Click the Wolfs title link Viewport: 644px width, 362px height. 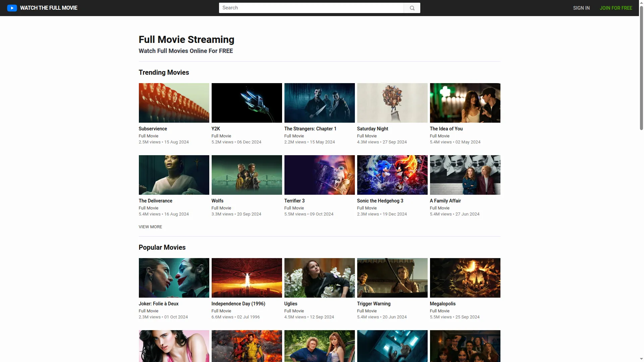click(x=217, y=201)
